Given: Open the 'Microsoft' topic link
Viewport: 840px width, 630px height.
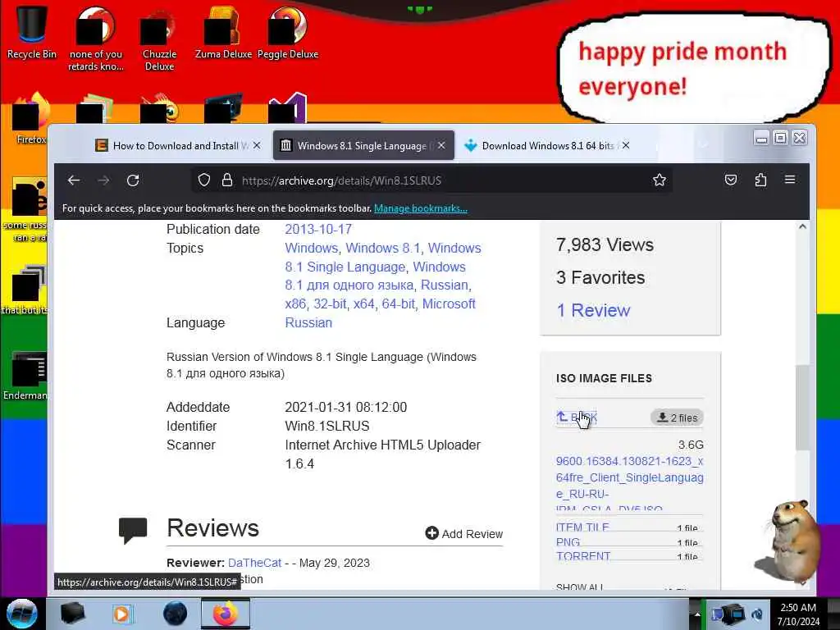Looking at the screenshot, I should pyautogui.click(x=449, y=304).
